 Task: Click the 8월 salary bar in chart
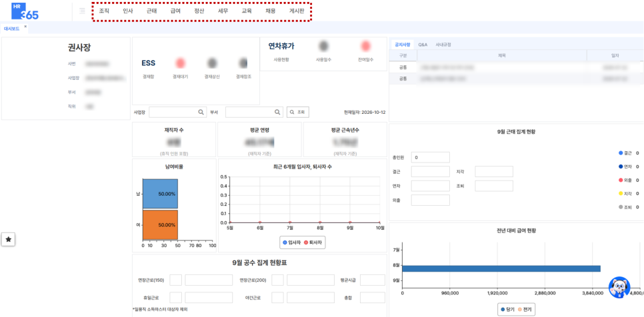[x=501, y=268]
